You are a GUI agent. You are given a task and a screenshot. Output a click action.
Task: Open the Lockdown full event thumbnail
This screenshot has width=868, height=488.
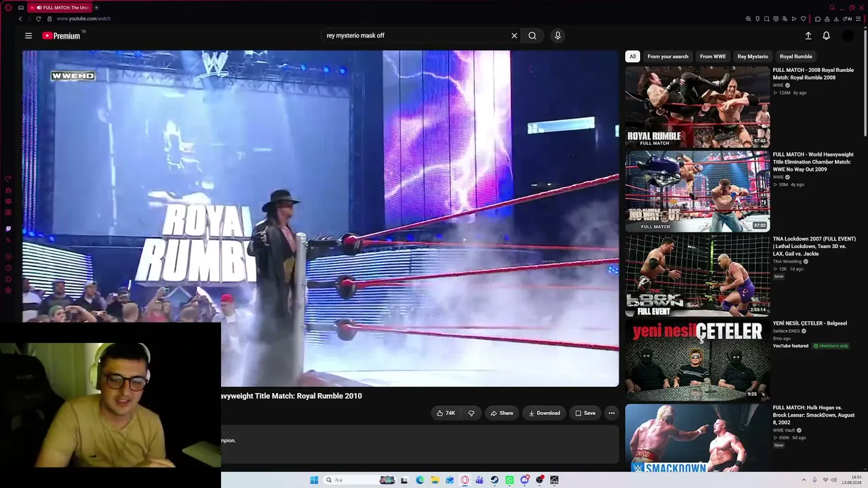(x=697, y=276)
